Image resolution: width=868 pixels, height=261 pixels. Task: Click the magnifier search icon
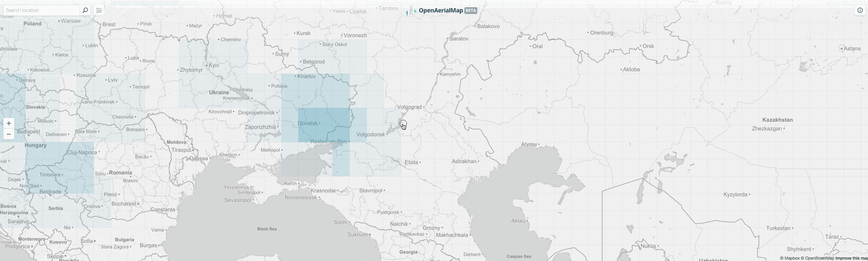[85, 10]
